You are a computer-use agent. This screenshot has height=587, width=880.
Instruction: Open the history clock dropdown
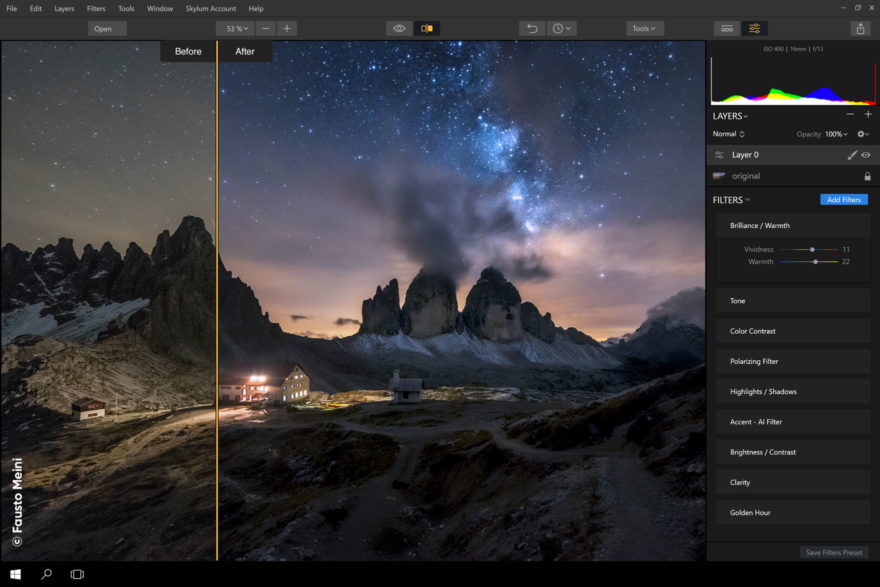click(562, 28)
